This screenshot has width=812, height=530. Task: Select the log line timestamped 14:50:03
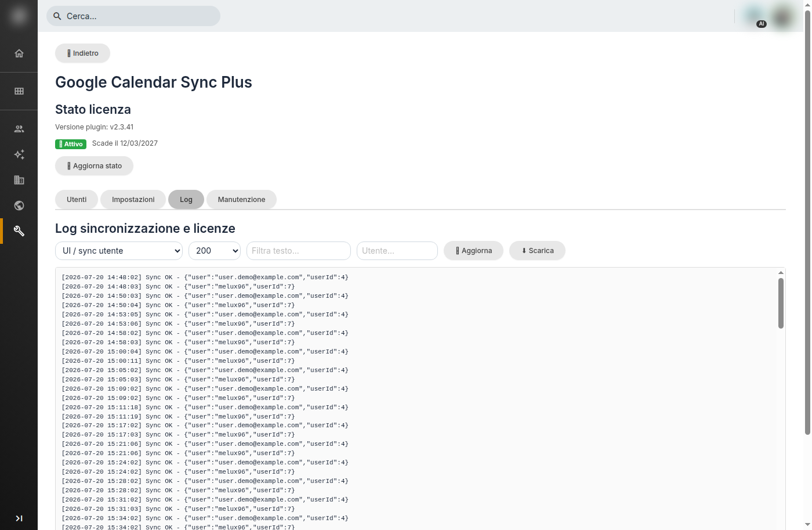click(205, 296)
